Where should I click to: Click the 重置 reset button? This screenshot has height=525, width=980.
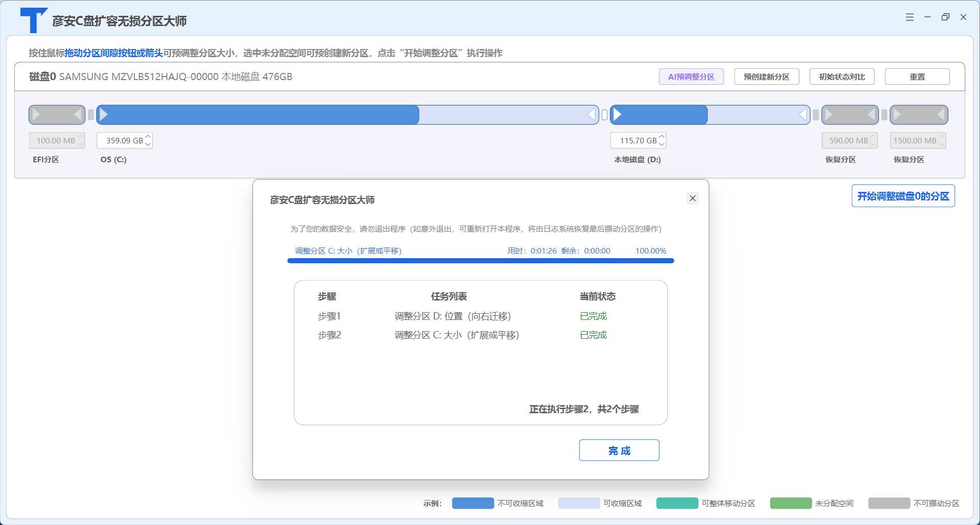pos(917,77)
